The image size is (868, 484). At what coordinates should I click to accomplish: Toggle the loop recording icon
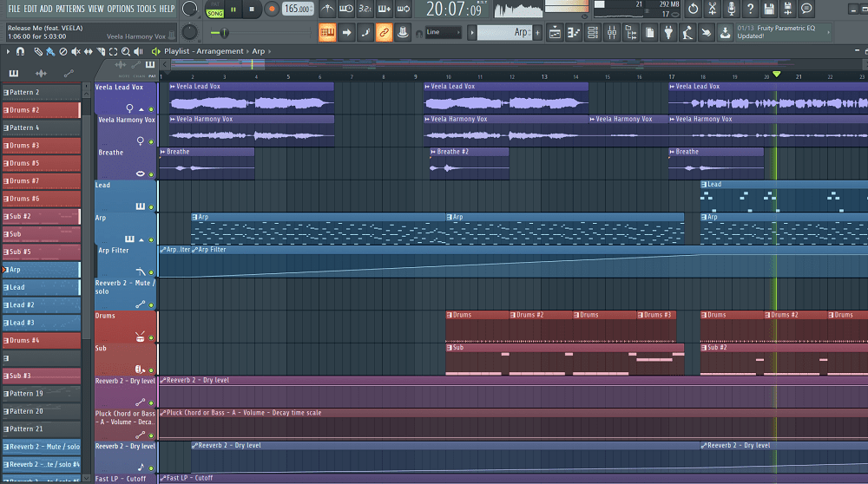point(404,9)
